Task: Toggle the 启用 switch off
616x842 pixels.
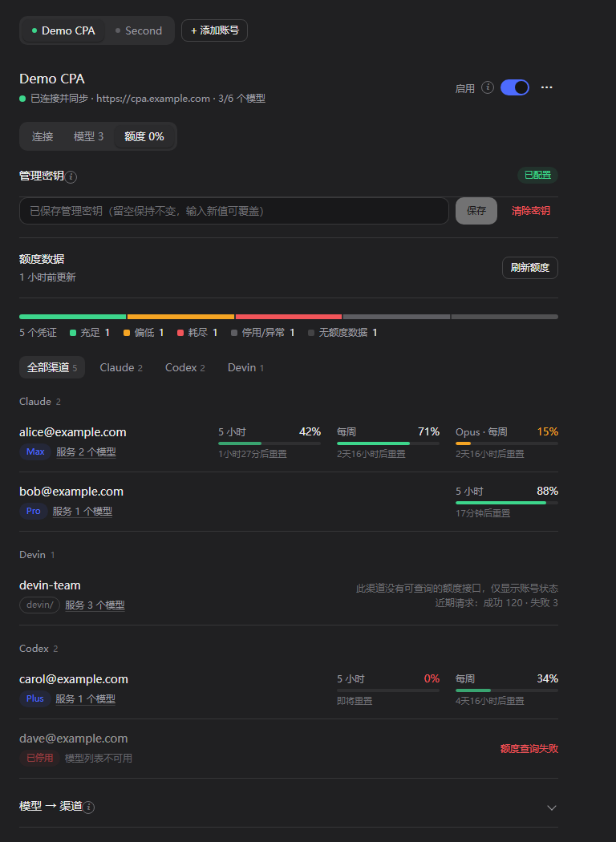Action: (x=514, y=87)
